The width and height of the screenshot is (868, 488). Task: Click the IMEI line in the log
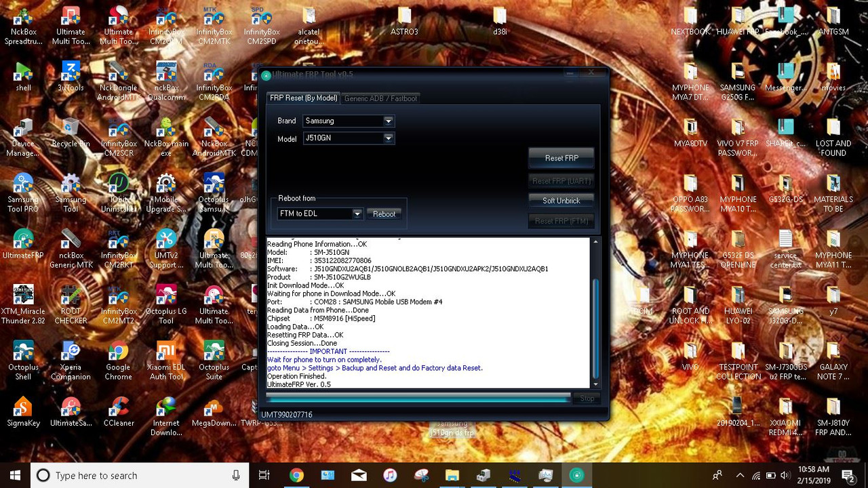tap(319, 260)
